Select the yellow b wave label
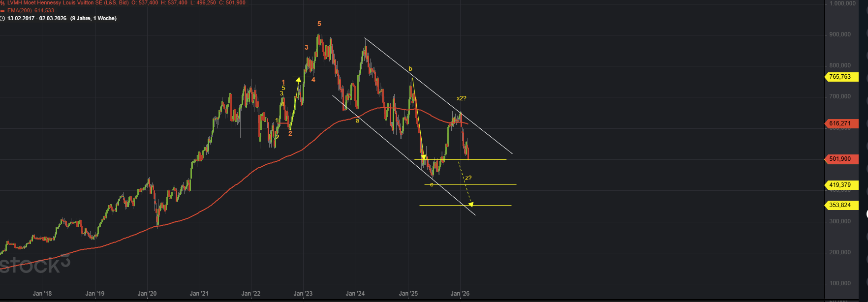The image size is (868, 302). [410, 69]
